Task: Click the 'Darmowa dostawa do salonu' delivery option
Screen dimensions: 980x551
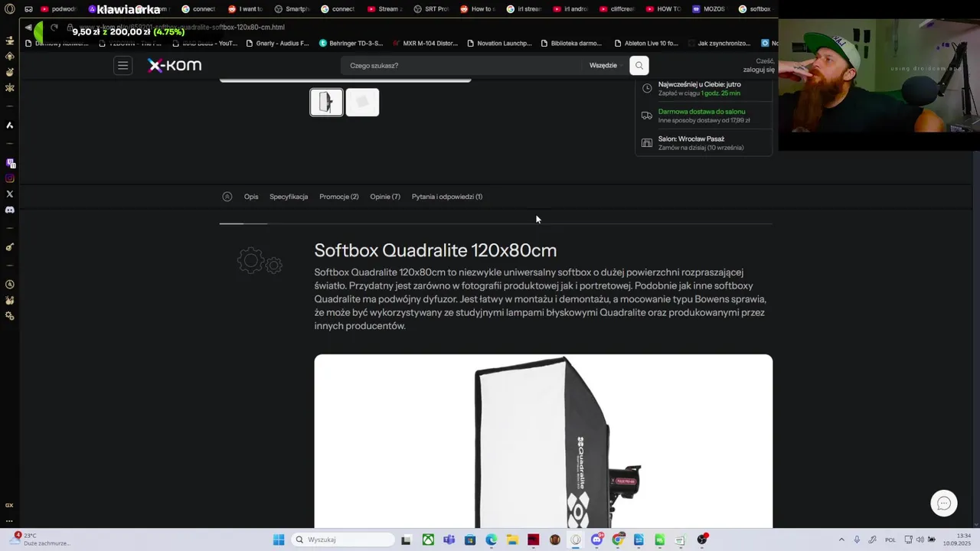Action: click(703, 116)
